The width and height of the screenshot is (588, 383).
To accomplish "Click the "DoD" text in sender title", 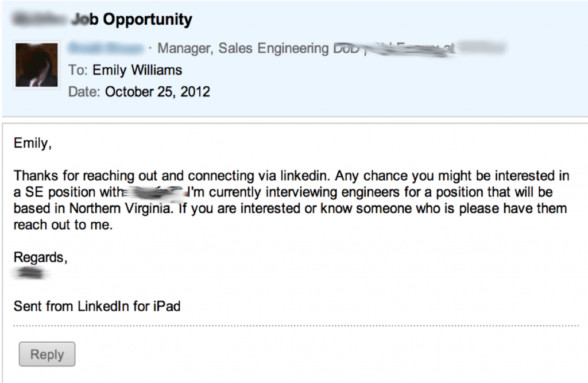I will (x=346, y=48).
